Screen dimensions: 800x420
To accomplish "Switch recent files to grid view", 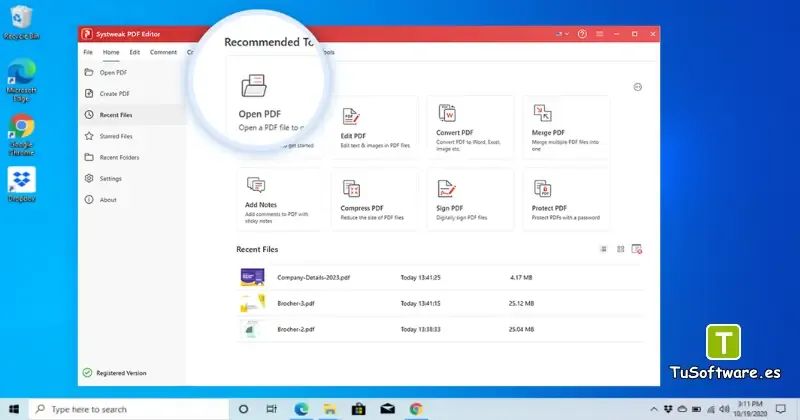I will pyautogui.click(x=620, y=249).
